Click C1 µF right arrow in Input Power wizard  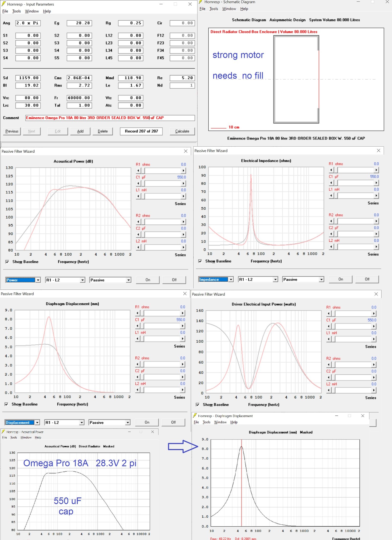point(374,326)
